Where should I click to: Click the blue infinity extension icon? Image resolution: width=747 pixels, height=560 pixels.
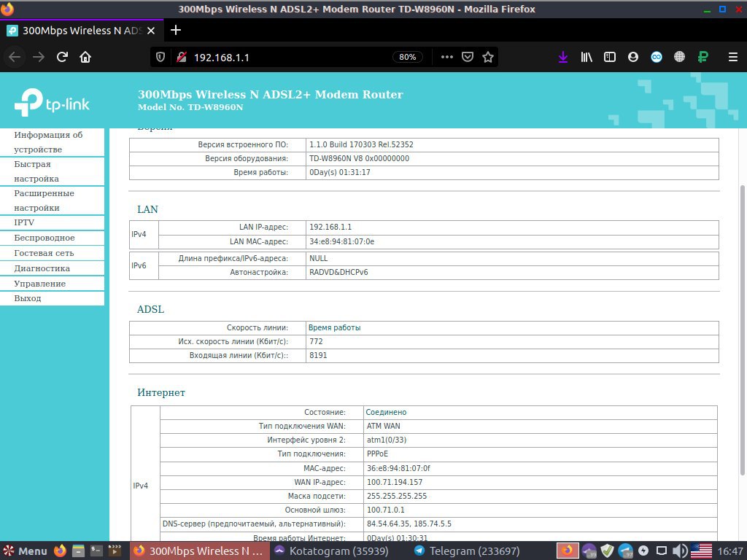pyautogui.click(x=657, y=57)
